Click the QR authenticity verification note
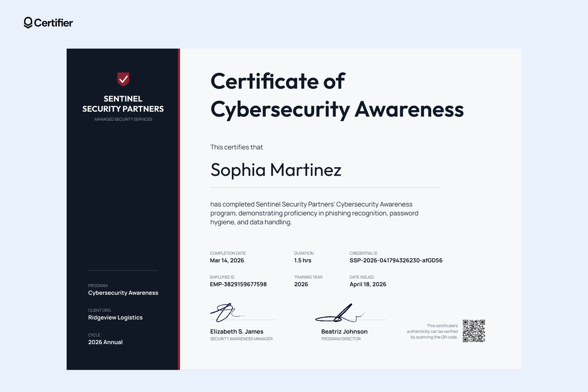588x392 pixels. (x=432, y=331)
